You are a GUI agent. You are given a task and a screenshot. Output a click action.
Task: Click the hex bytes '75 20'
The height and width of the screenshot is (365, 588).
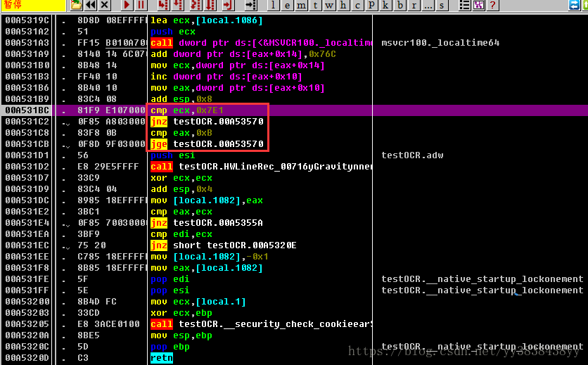tap(91, 245)
